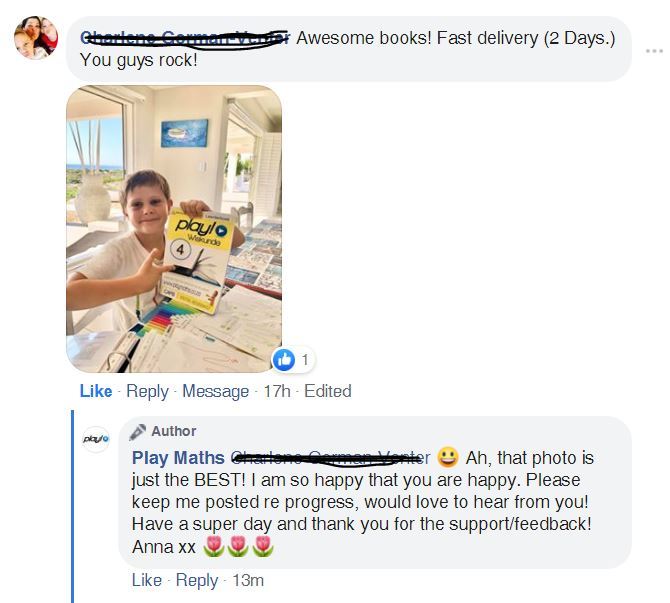Click the first tulip emoji
Screen dimensions: 670x603
[214, 547]
